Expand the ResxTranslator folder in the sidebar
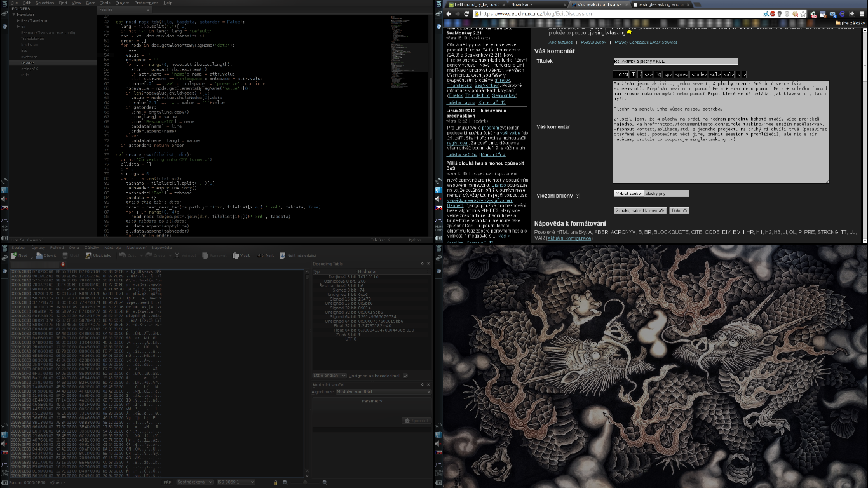 pyautogui.click(x=18, y=20)
